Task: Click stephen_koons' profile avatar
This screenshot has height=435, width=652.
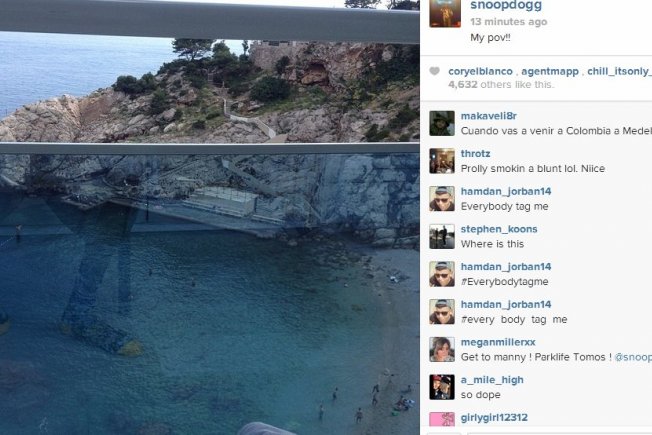Action: (442, 236)
